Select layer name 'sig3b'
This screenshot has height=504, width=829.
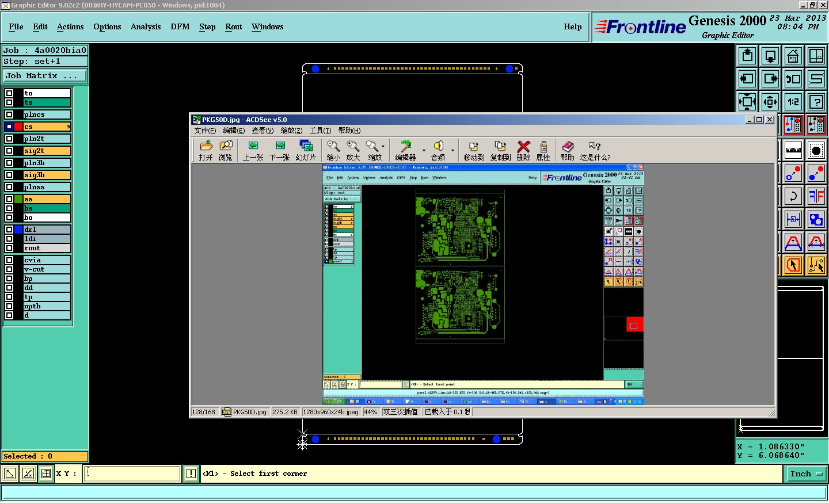(x=47, y=175)
